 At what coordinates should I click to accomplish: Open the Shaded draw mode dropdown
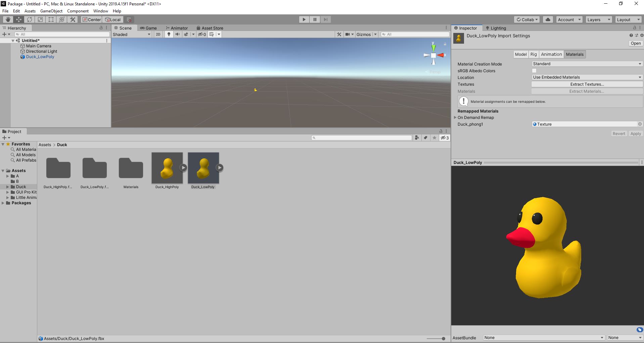tap(132, 34)
